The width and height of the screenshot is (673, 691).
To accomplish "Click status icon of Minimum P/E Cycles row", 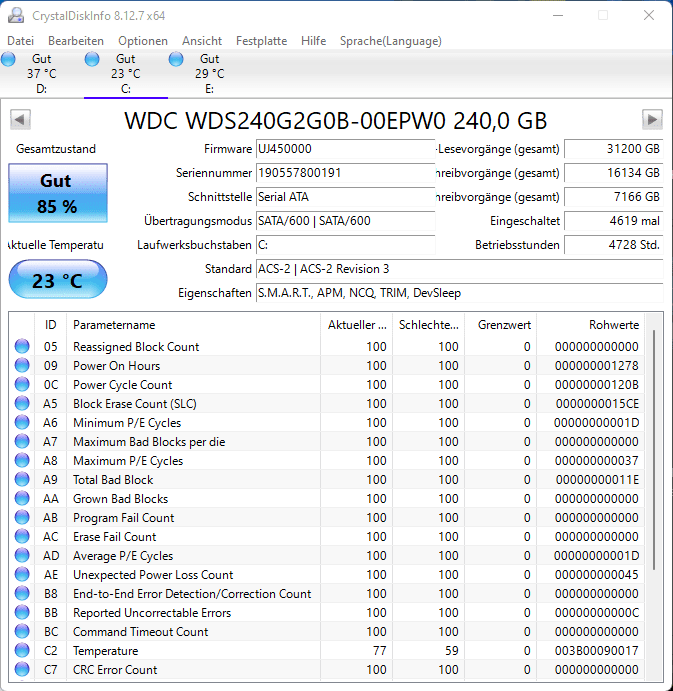I will [x=22, y=422].
